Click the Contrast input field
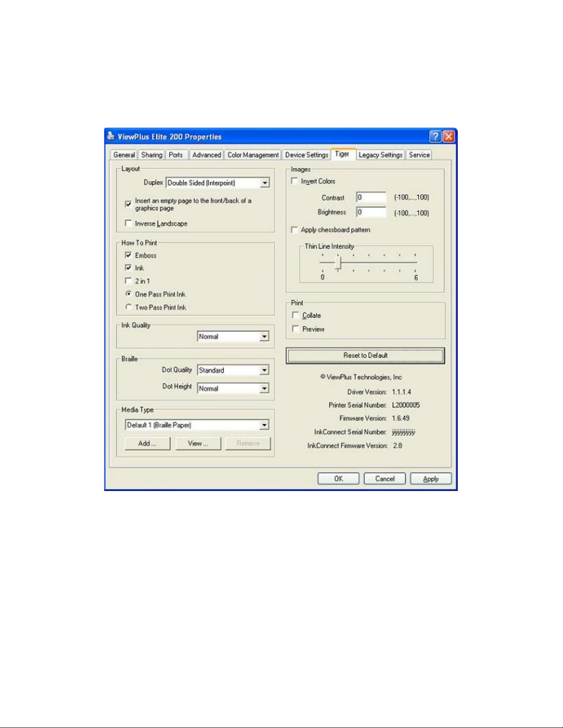 [x=371, y=198]
